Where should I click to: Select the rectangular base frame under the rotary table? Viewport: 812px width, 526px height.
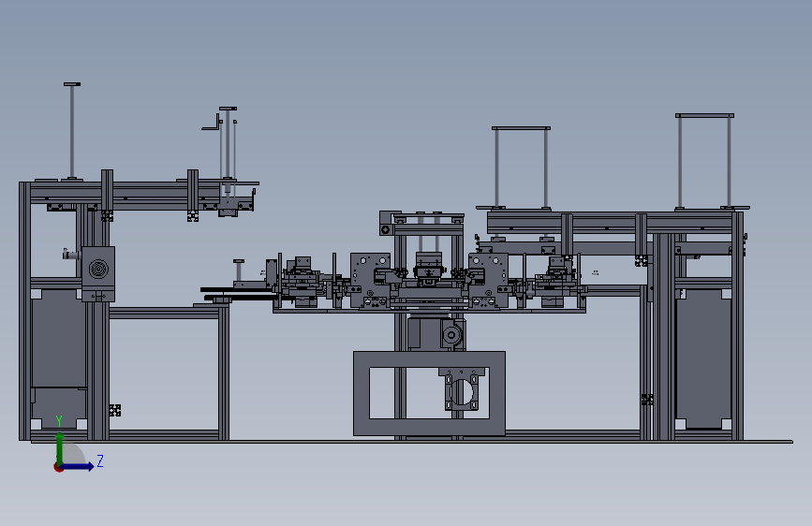click(429, 393)
